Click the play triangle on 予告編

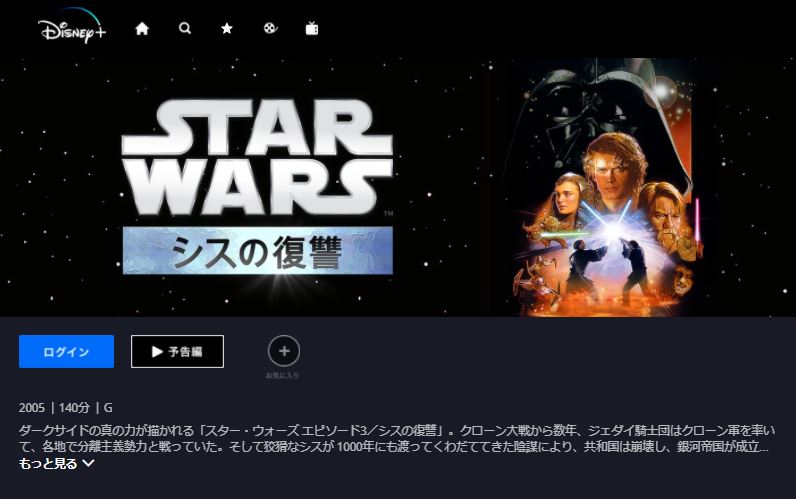point(157,351)
